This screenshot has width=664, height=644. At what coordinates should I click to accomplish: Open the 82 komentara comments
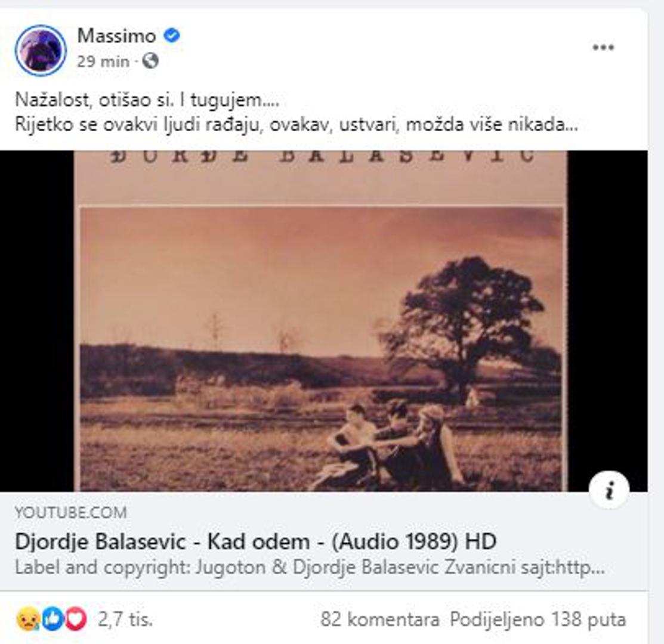(380, 620)
